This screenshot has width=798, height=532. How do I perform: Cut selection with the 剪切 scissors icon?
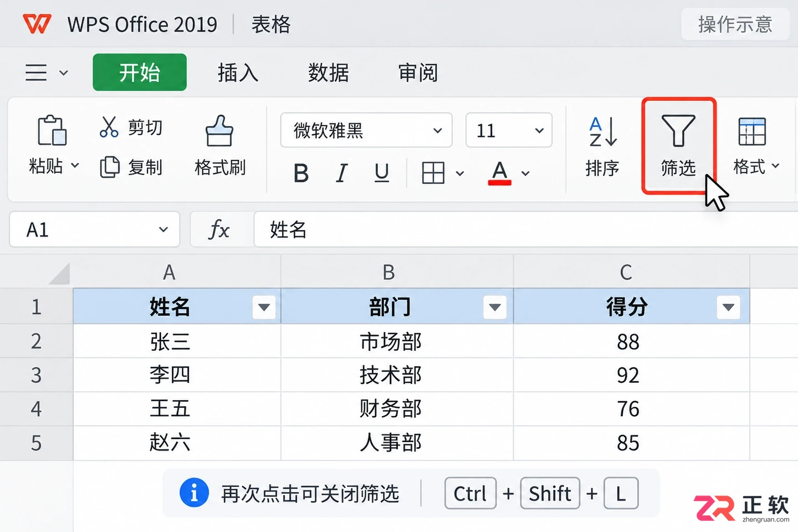(x=109, y=127)
